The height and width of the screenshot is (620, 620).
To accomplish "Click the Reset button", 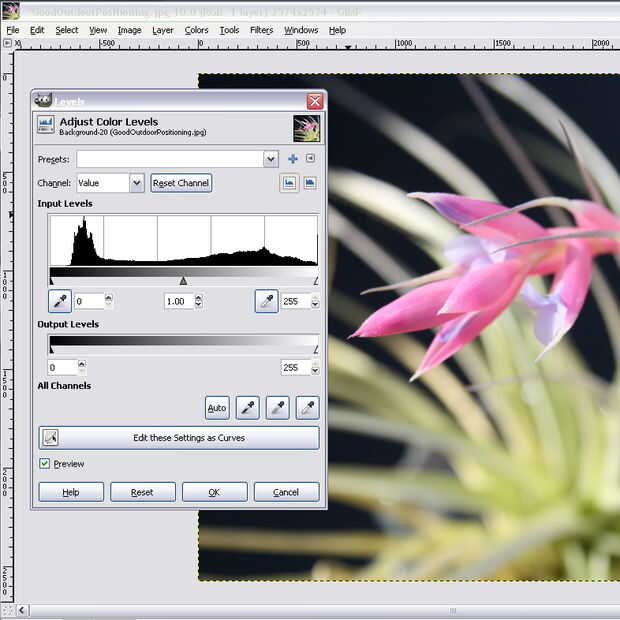I will point(143,492).
